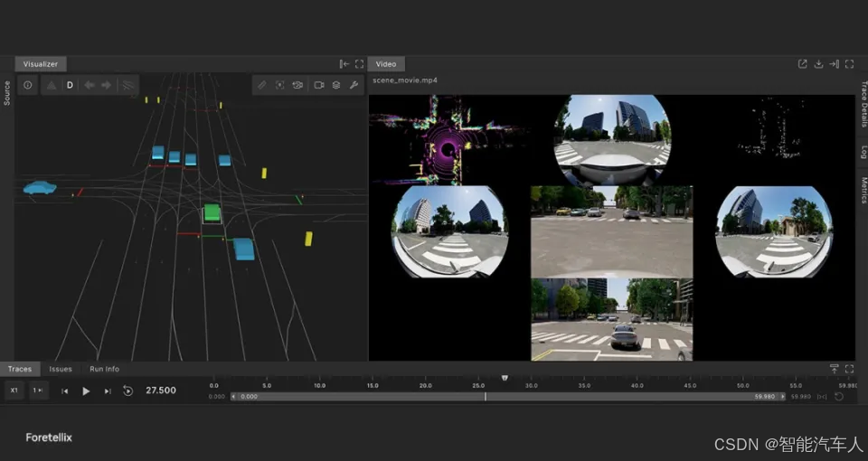Expand Video panel to fullscreen

(x=849, y=64)
